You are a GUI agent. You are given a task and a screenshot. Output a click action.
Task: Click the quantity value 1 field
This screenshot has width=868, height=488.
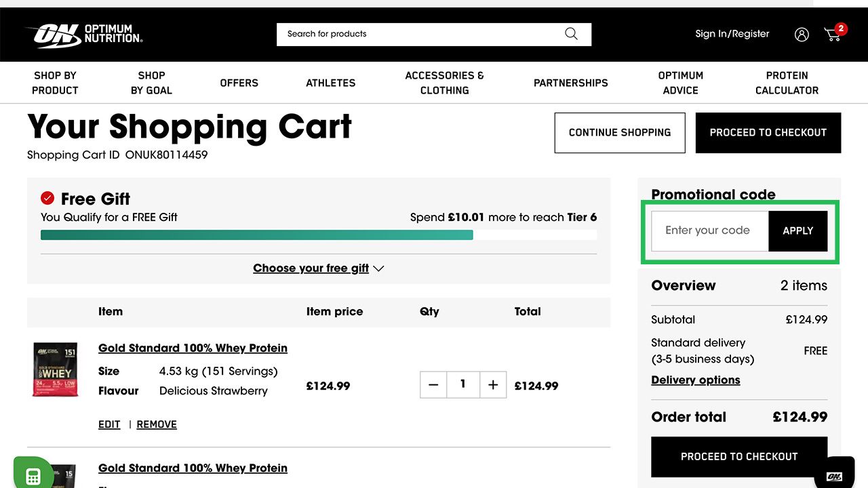click(463, 384)
